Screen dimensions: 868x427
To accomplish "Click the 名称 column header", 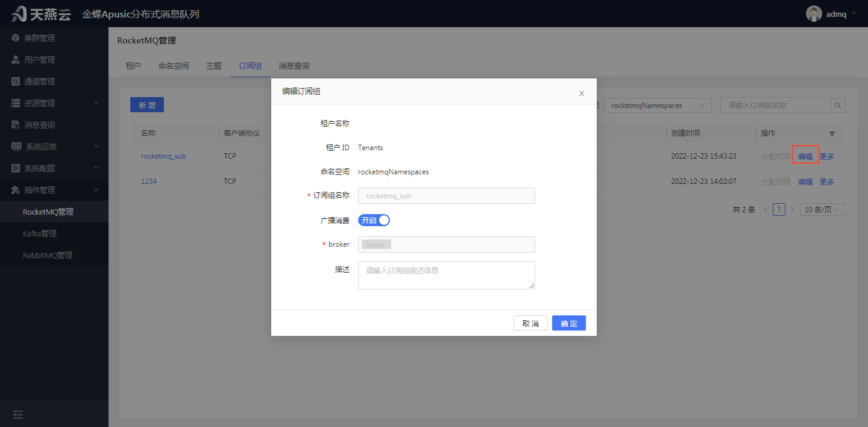I will tap(148, 133).
